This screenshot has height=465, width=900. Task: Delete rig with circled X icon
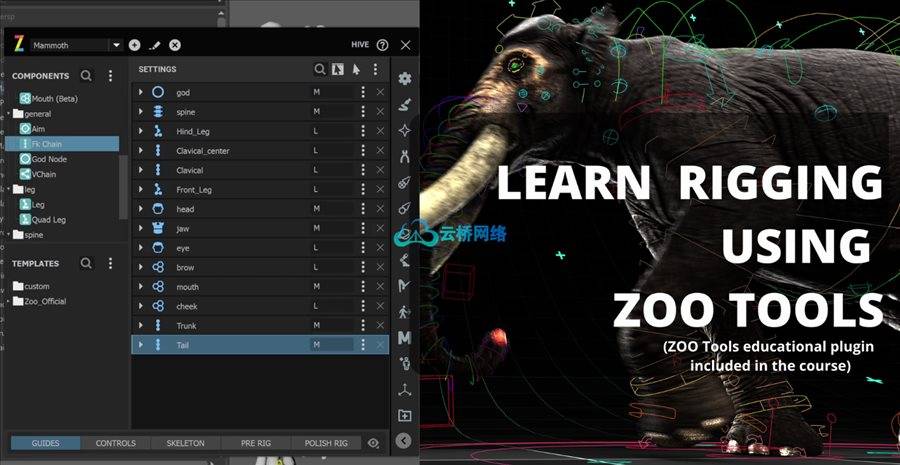click(x=175, y=45)
